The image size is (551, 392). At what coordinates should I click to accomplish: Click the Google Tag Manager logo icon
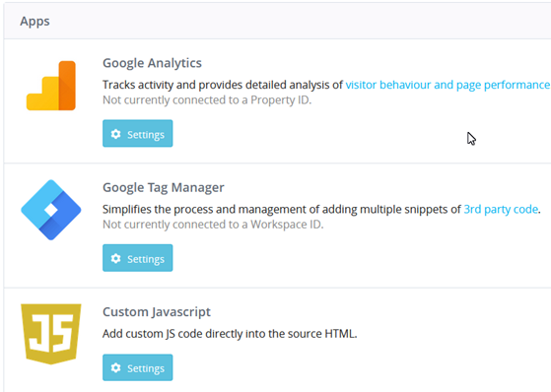pos(51,210)
